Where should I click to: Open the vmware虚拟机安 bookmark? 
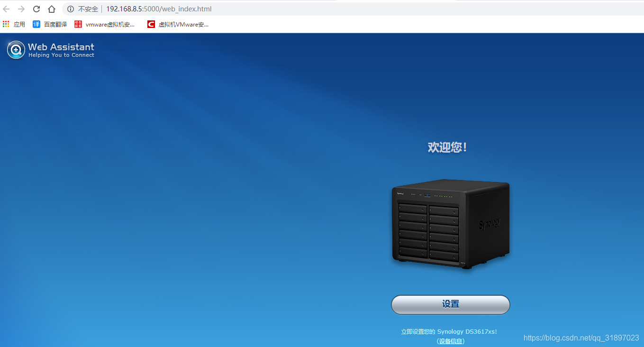tap(105, 24)
